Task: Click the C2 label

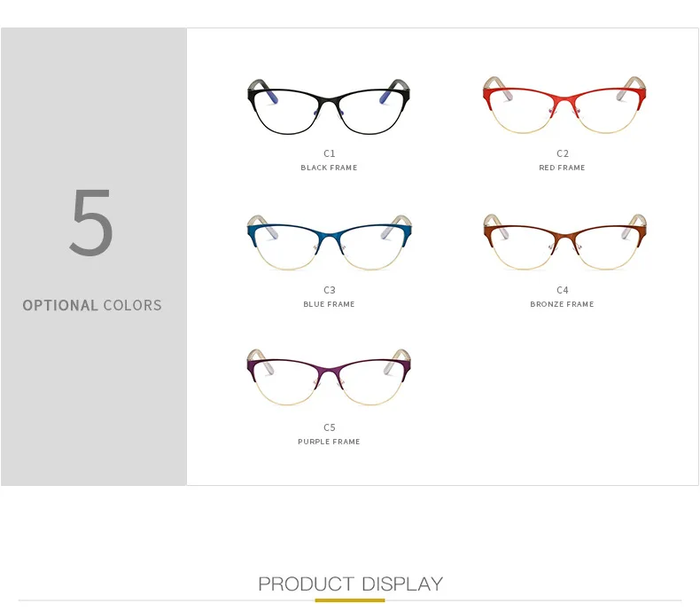Action: point(563,153)
